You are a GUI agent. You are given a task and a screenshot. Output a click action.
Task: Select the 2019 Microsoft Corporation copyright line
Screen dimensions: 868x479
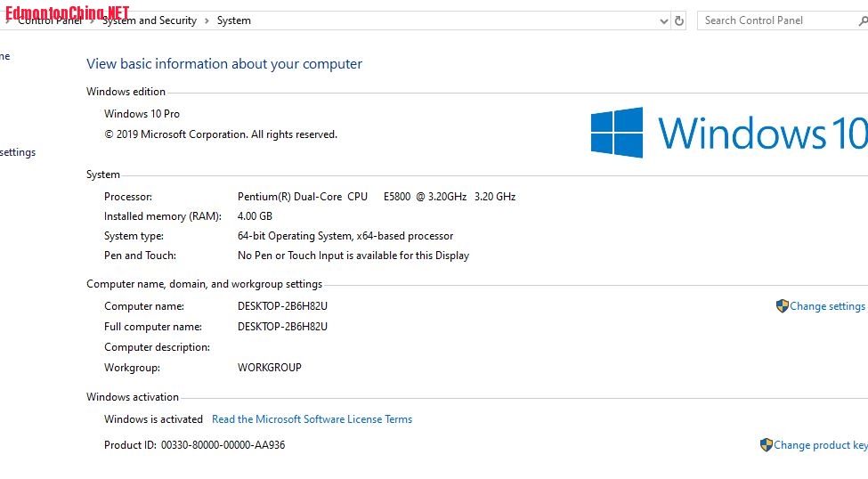pos(220,134)
